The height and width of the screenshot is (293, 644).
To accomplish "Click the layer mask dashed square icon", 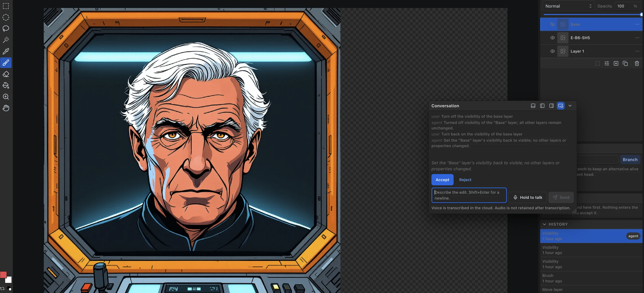I will coord(597,63).
